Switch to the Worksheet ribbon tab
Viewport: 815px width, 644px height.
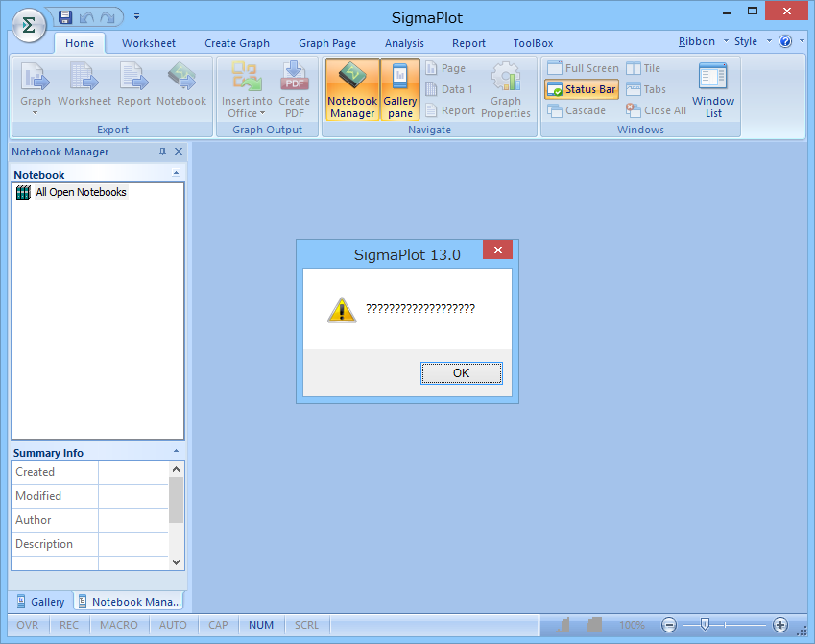pyautogui.click(x=149, y=43)
